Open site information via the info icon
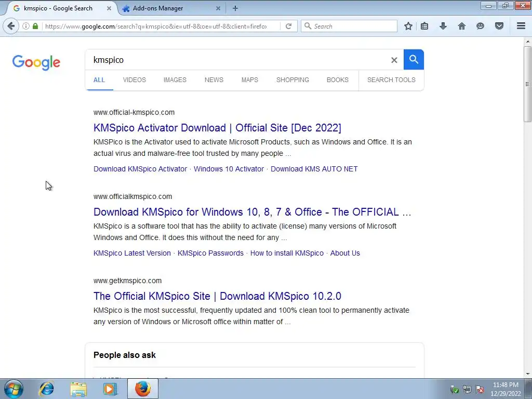This screenshot has height=399, width=532. coord(26,26)
